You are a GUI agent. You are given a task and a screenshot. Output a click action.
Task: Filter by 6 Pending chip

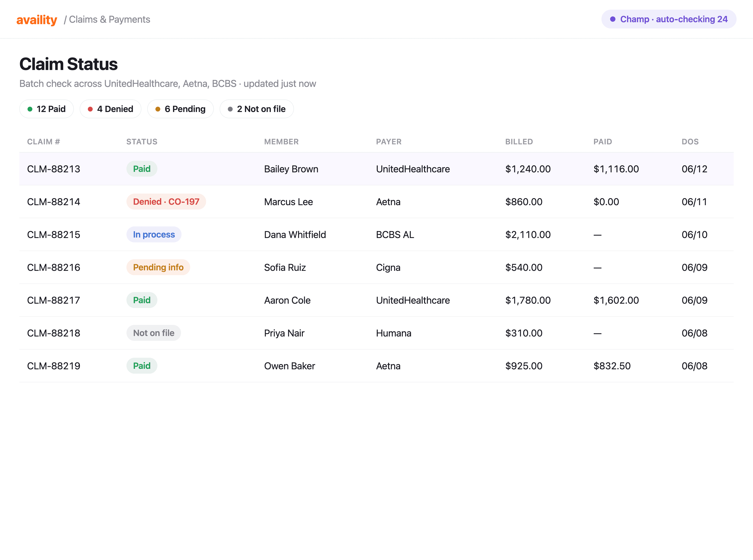pyautogui.click(x=180, y=109)
